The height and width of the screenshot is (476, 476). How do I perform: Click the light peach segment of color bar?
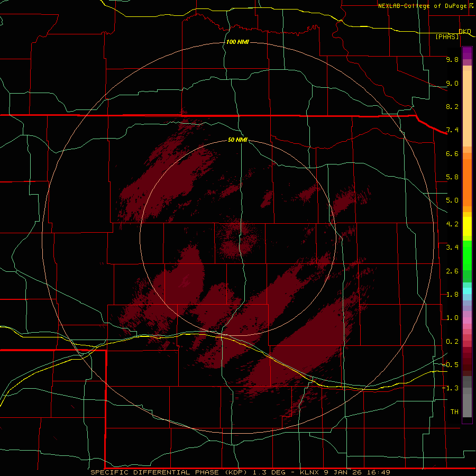467,108
